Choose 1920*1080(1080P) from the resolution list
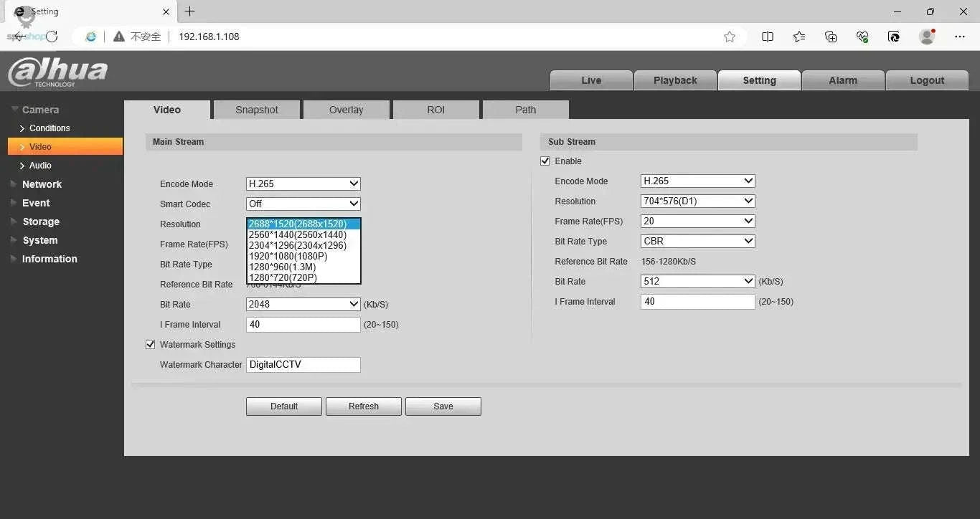Viewport: 980px width, 519px height. pos(288,256)
